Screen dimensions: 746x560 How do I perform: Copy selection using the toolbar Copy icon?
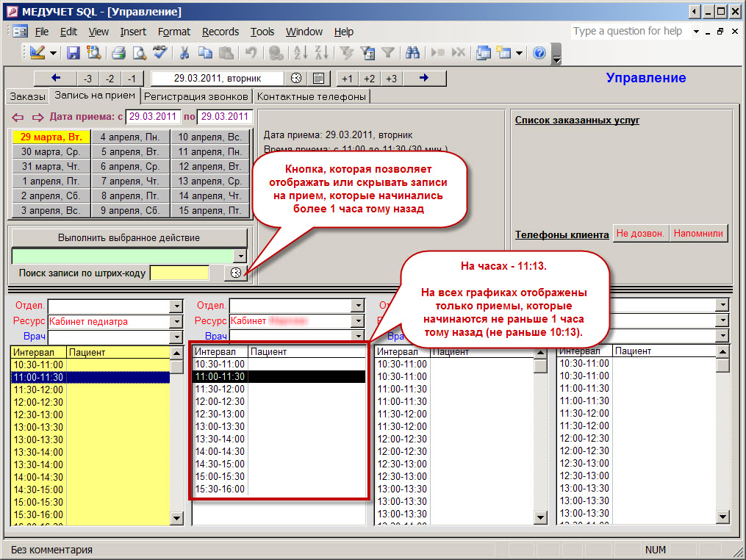(x=205, y=52)
